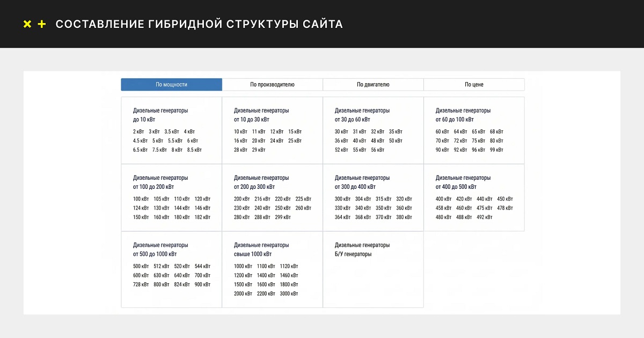The width and height of the screenshot is (644, 338).
Task: Open the "Дизельные генераторы до 10 кВт" heading
Action: pyautogui.click(x=160, y=115)
